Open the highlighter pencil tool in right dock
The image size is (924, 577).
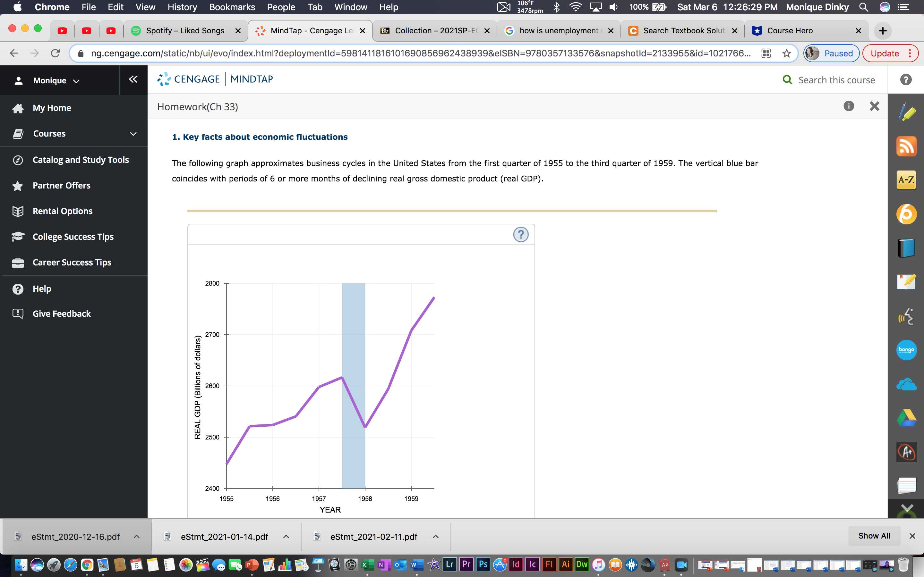pos(906,113)
